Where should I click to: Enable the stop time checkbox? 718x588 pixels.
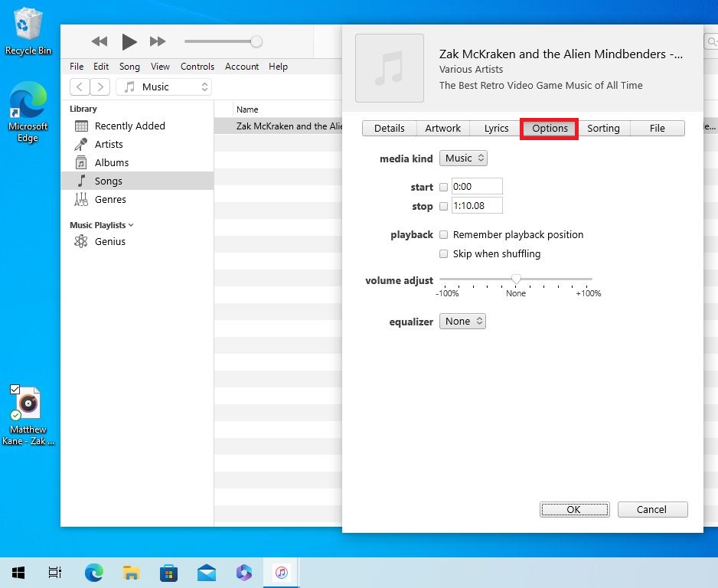[x=443, y=206]
